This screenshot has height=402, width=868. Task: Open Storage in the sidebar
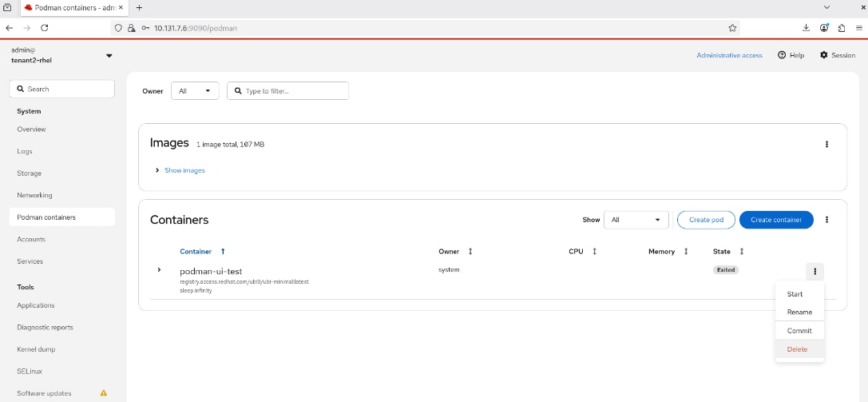(62, 173)
